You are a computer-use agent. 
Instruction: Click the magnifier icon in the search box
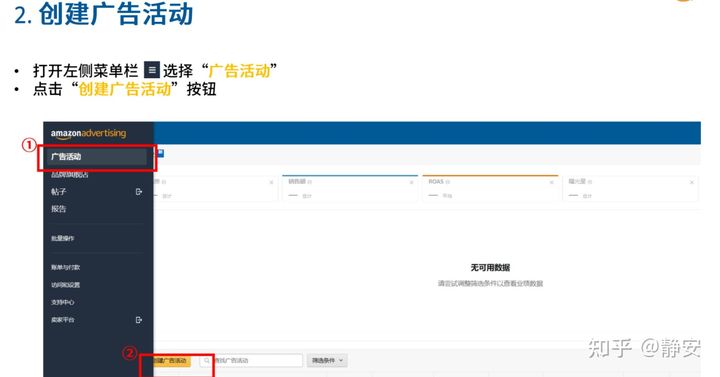click(207, 361)
